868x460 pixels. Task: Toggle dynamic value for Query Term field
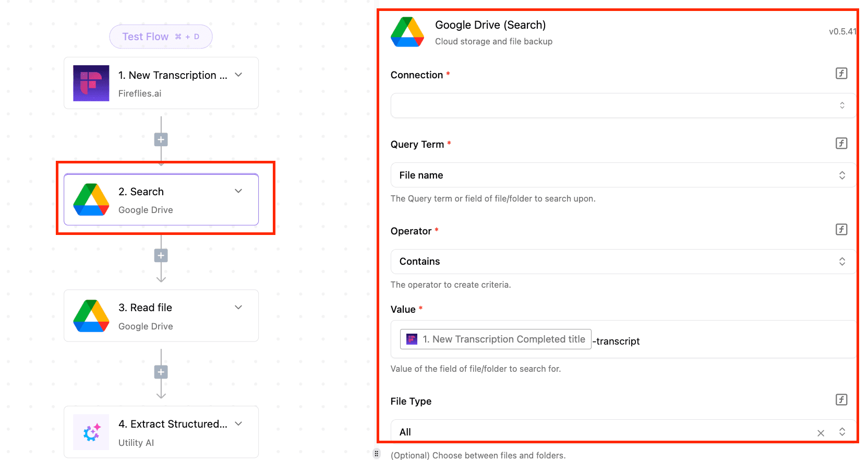pyautogui.click(x=841, y=143)
